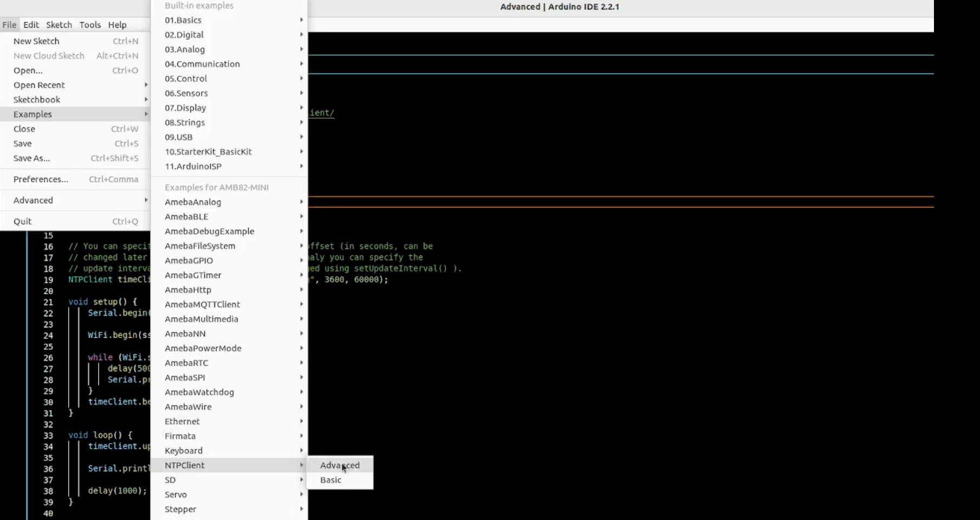Click Quit in the File menu
This screenshot has height=520, width=980.
coord(22,221)
